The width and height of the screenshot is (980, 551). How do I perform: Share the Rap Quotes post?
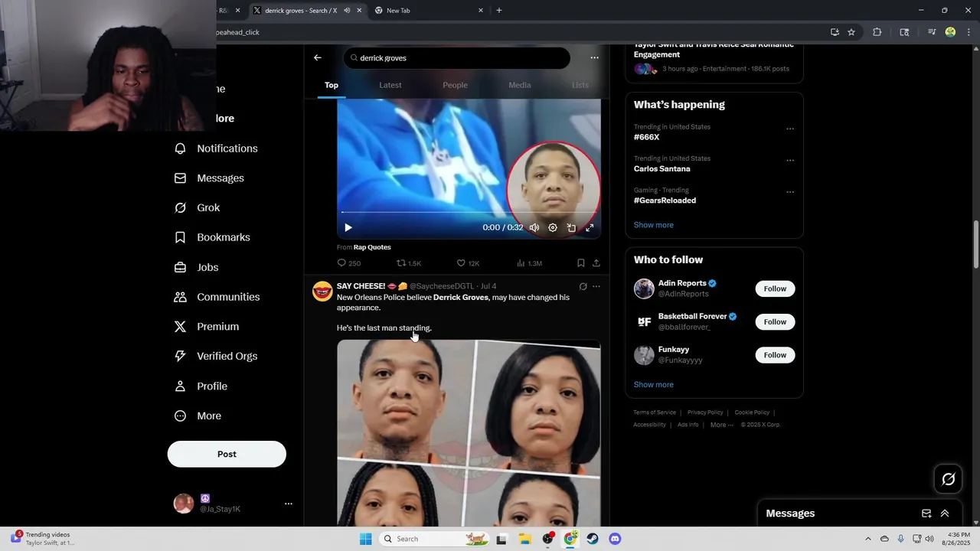(x=596, y=263)
